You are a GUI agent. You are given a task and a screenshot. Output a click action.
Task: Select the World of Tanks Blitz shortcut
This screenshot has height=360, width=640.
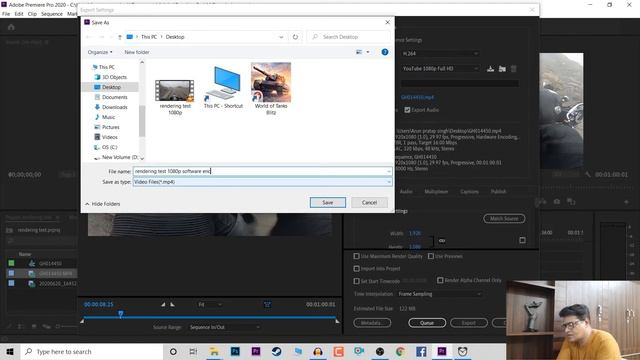(271, 89)
